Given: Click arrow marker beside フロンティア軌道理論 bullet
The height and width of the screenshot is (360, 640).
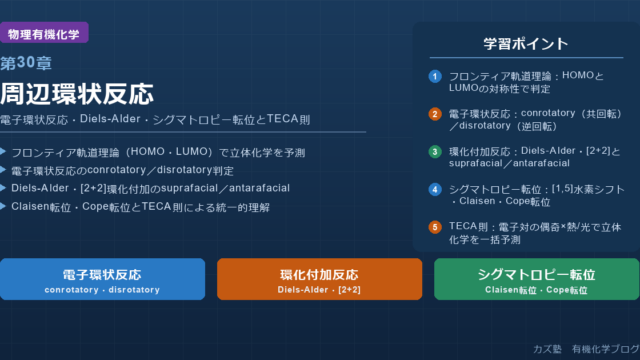Looking at the screenshot, I should click(3, 151).
